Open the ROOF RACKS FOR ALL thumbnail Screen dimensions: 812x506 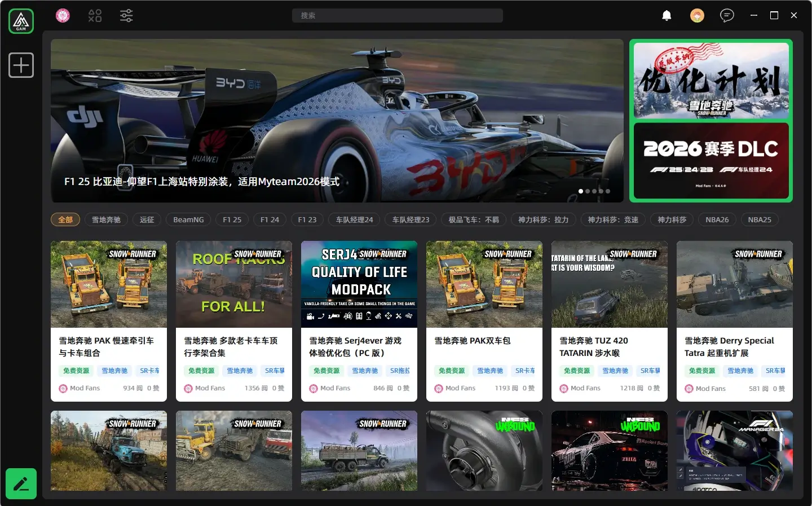tap(234, 284)
